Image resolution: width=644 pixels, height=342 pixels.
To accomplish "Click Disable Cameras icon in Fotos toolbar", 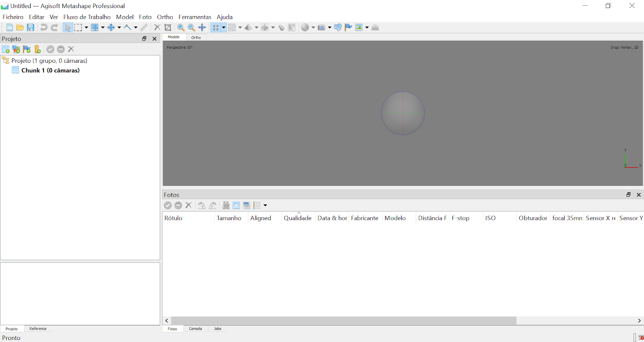I will 178,206.
